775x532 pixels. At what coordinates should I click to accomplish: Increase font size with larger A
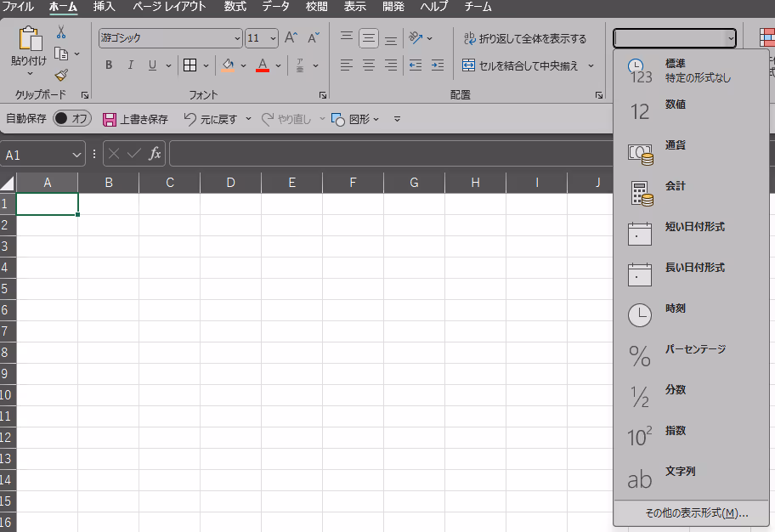click(291, 38)
